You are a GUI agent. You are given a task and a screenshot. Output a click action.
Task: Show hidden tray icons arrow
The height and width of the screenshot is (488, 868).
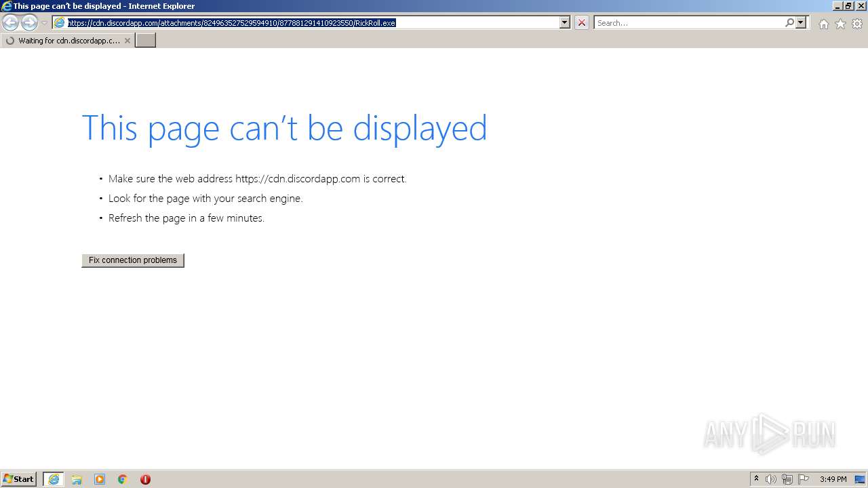tap(756, 479)
